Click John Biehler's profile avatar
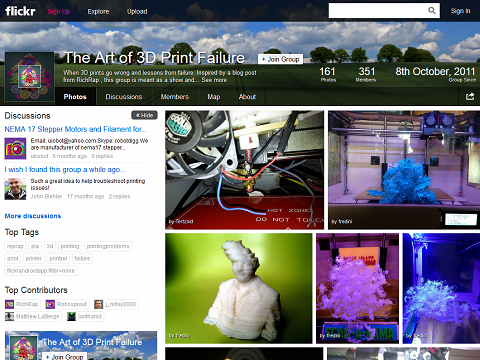Image resolution: width=480 pixels, height=360 pixels. point(15,189)
